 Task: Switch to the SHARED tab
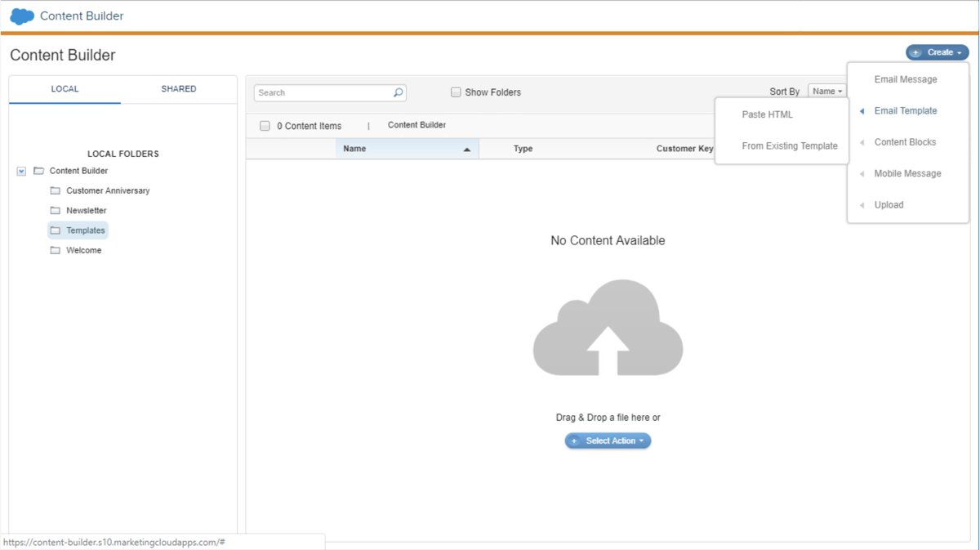(179, 89)
